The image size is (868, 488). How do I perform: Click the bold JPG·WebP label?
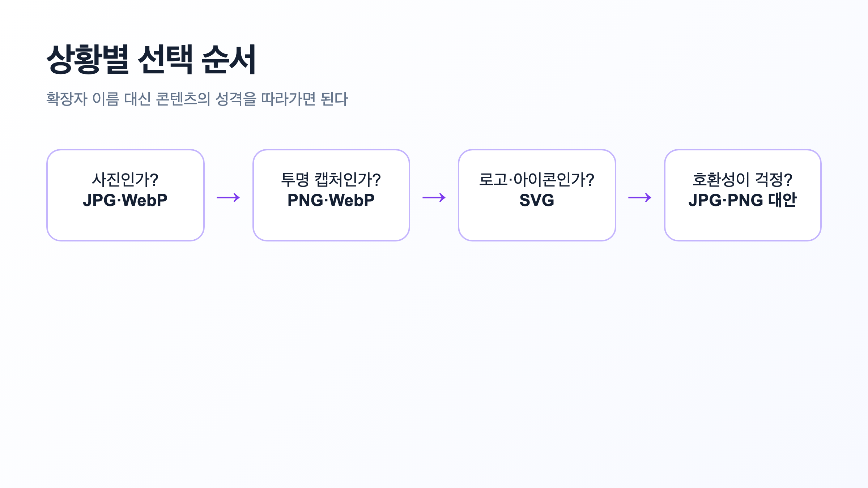pos(125,200)
